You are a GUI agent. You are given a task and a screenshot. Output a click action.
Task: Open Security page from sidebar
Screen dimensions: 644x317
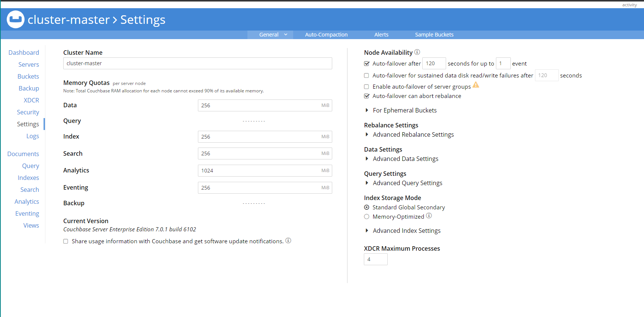pyautogui.click(x=28, y=112)
